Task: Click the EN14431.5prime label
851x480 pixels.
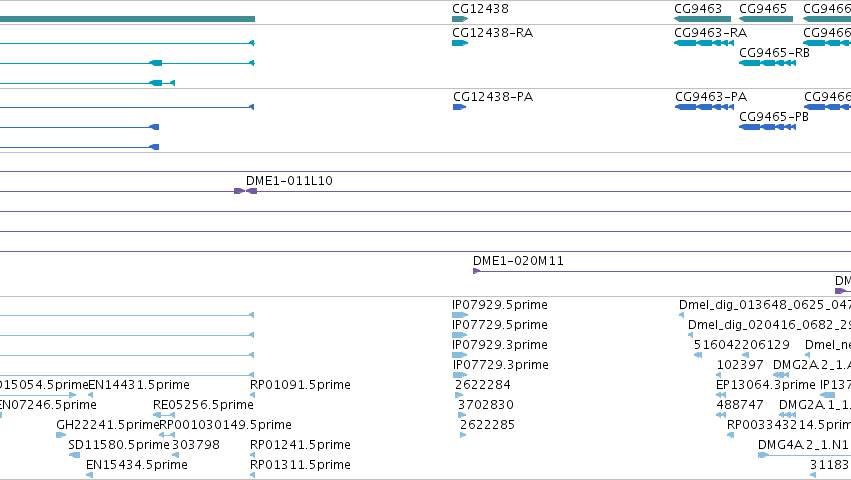Action: coord(139,385)
